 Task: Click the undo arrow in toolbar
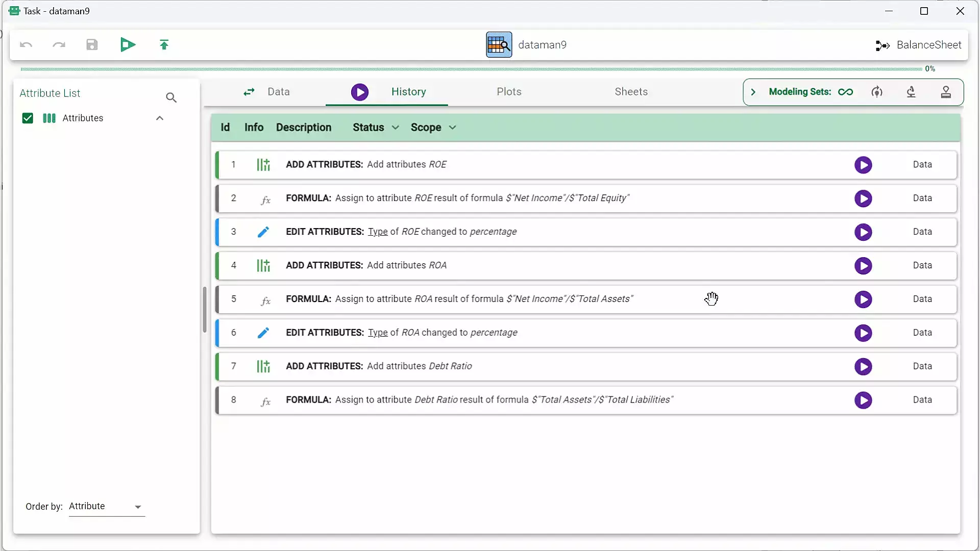[26, 45]
